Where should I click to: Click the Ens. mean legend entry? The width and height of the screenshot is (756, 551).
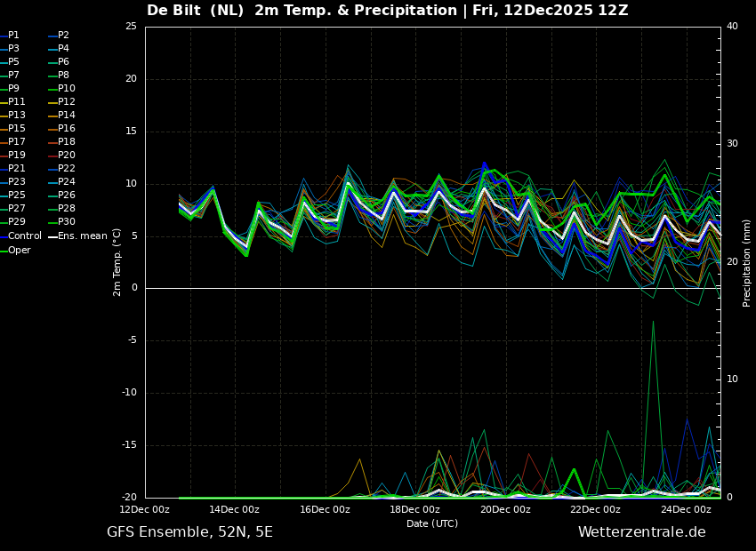click(78, 236)
